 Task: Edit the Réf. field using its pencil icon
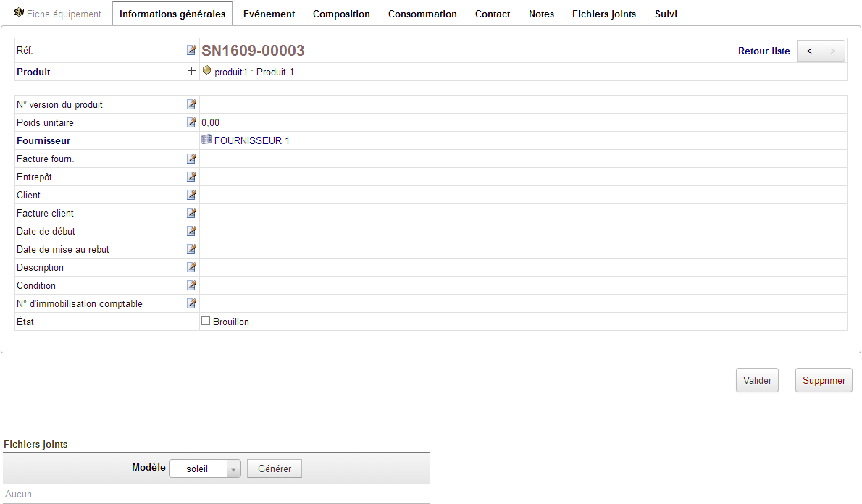tap(191, 49)
